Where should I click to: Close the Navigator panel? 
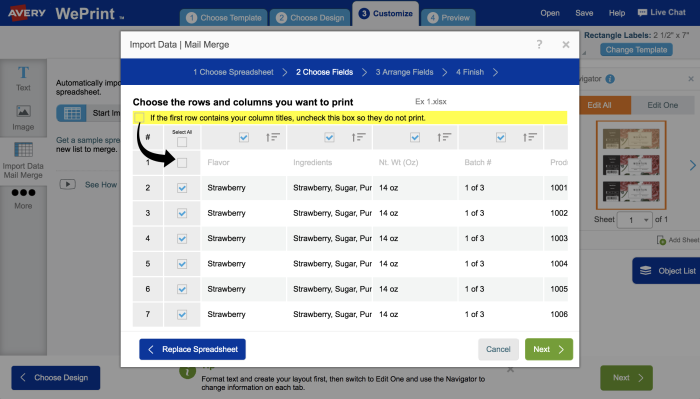click(x=691, y=79)
